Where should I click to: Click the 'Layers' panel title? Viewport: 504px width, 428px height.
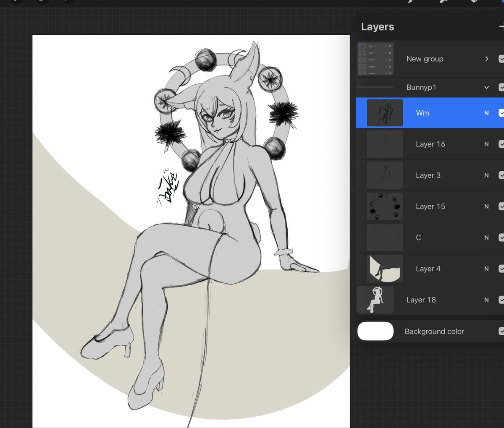click(x=378, y=27)
